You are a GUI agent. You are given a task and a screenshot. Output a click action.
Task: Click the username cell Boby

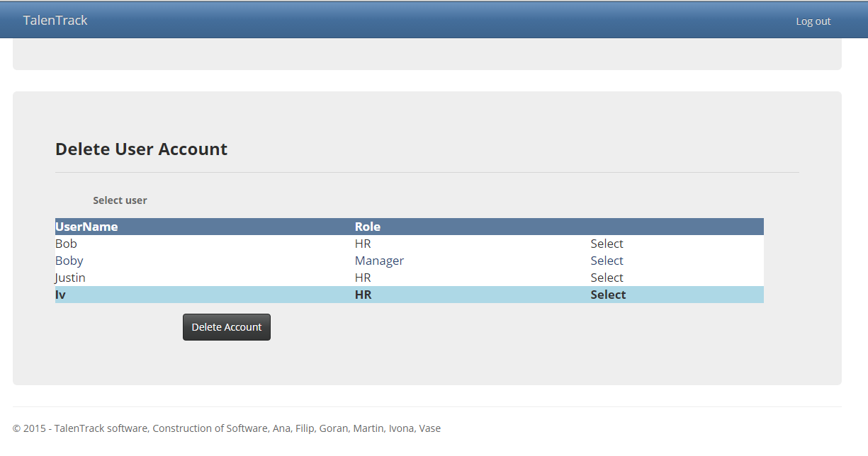(69, 261)
